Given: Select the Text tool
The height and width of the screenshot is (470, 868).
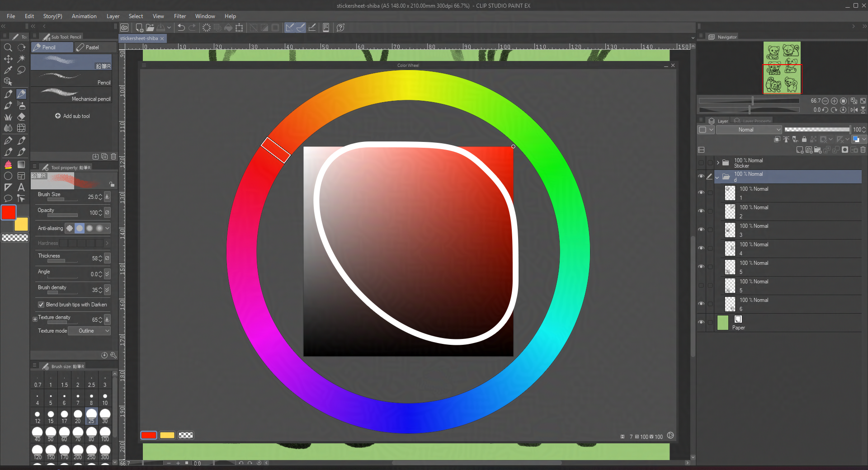Looking at the screenshot, I should click(x=21, y=187).
